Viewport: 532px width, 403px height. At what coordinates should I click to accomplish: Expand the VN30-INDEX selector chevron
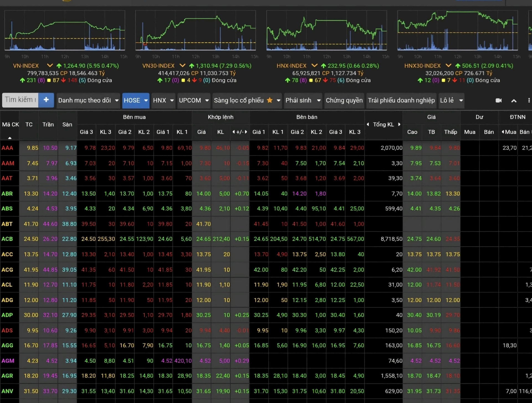coord(182,66)
